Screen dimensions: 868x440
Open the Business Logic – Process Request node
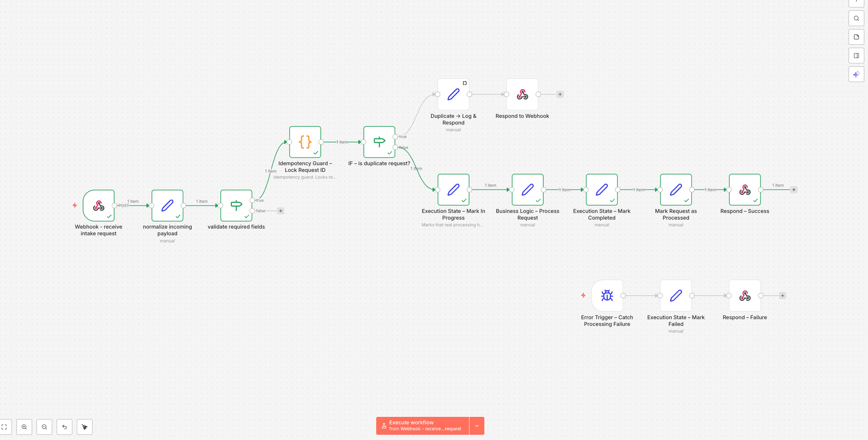527,189
